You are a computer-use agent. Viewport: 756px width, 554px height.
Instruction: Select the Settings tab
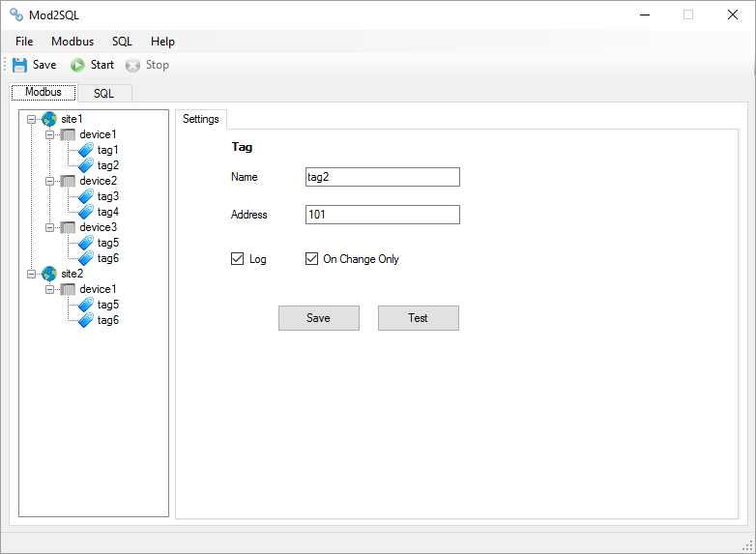(x=200, y=119)
